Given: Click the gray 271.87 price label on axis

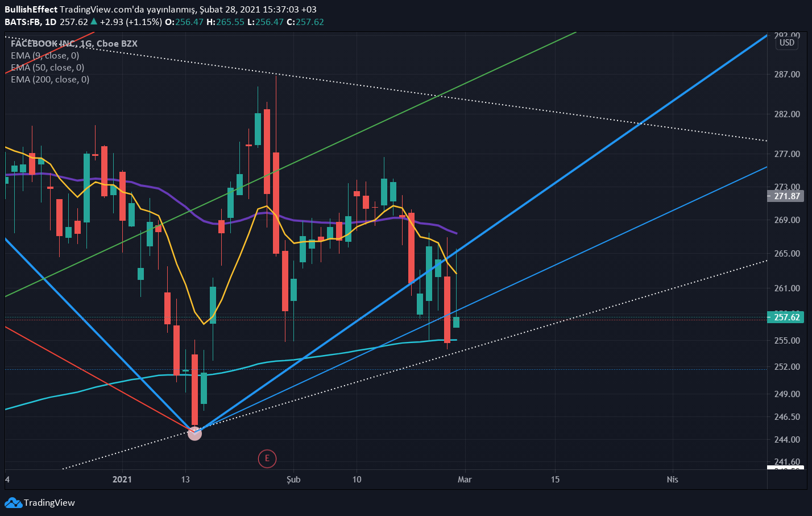Looking at the screenshot, I should (785, 196).
